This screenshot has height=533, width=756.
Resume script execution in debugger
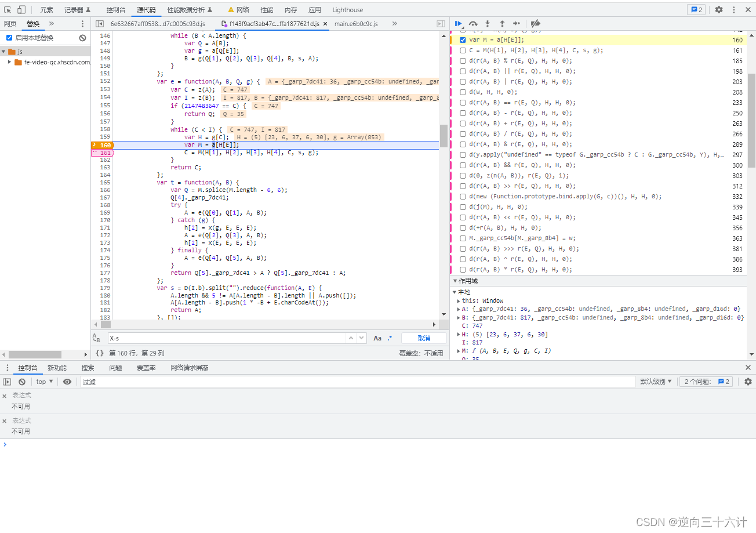(x=459, y=24)
